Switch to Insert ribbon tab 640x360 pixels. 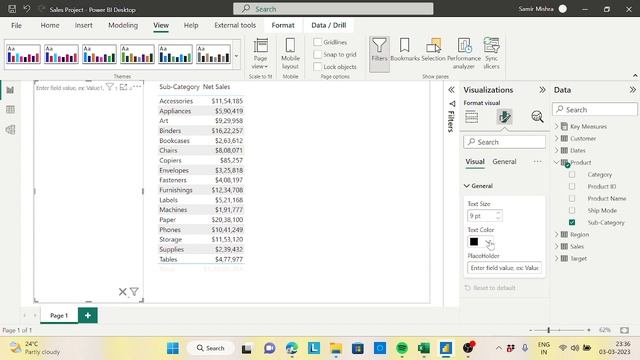[83, 25]
